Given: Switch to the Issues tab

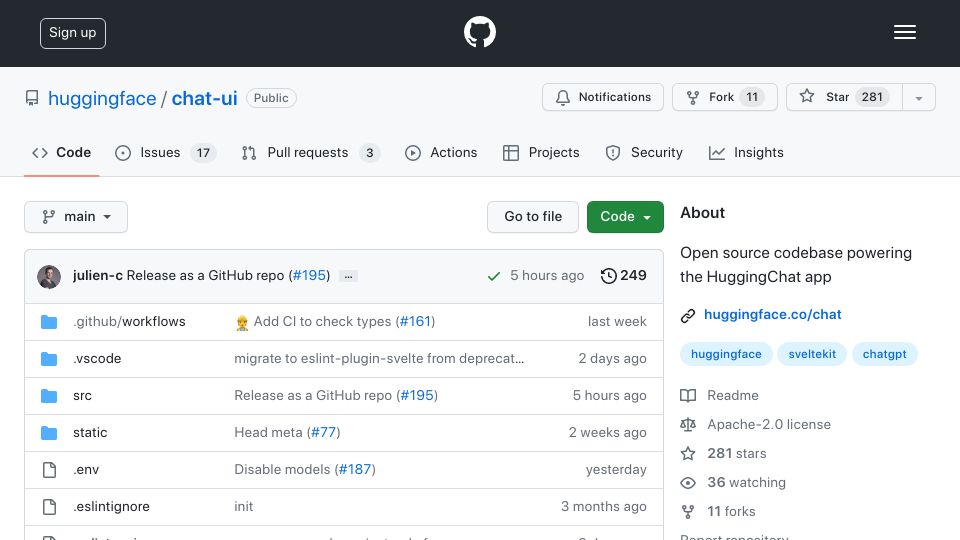Looking at the screenshot, I should (165, 152).
